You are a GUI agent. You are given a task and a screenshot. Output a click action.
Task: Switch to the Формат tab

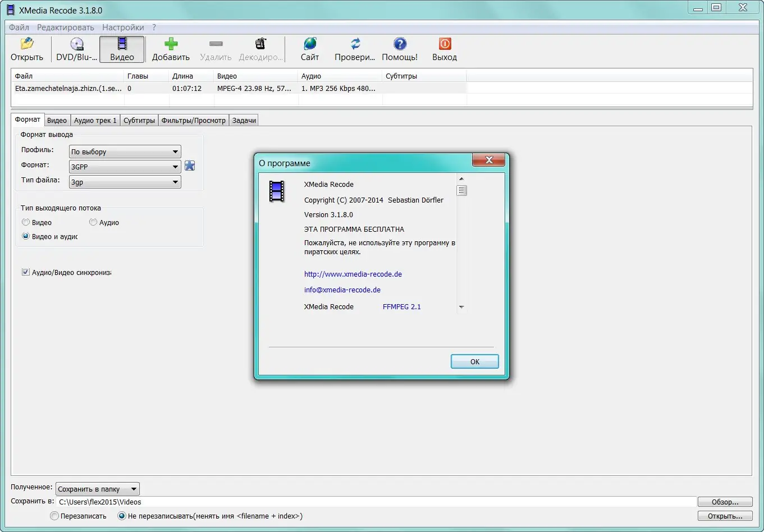pos(28,120)
